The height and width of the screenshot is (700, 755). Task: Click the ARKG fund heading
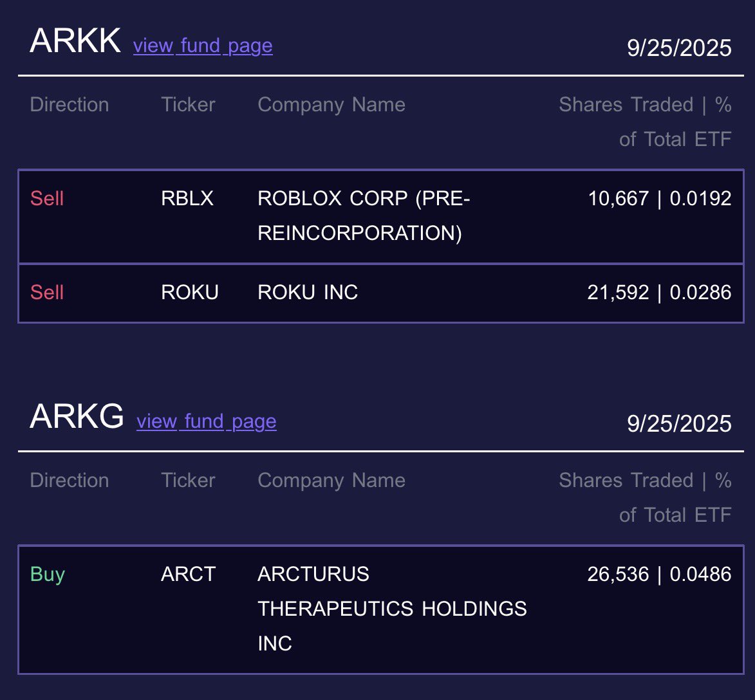click(77, 418)
